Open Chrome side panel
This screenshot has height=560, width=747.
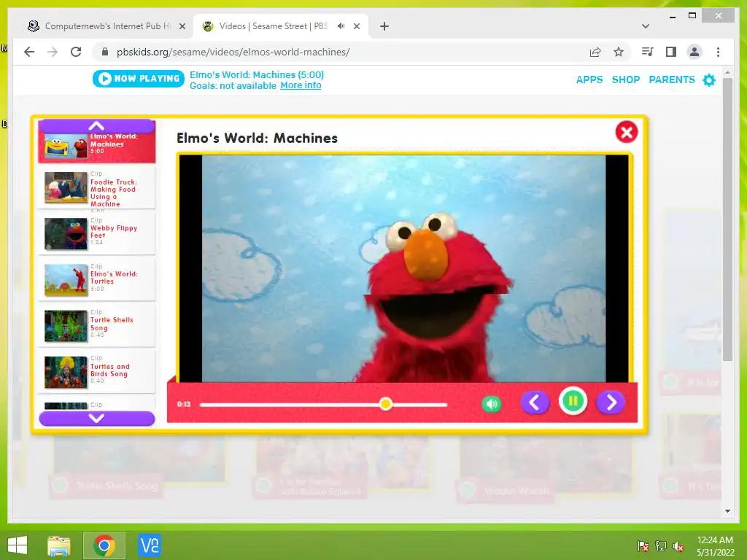point(671,52)
